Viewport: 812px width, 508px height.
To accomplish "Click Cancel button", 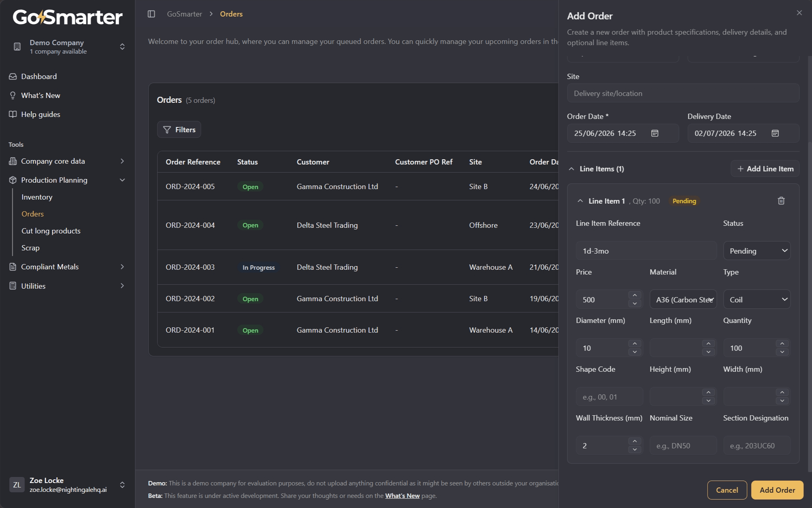I will pos(727,490).
